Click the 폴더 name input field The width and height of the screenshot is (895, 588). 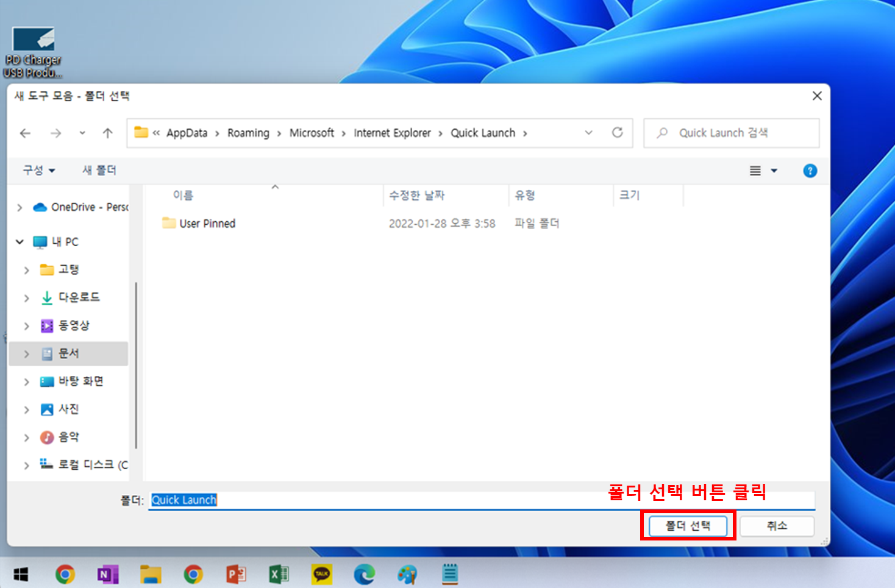(482, 500)
